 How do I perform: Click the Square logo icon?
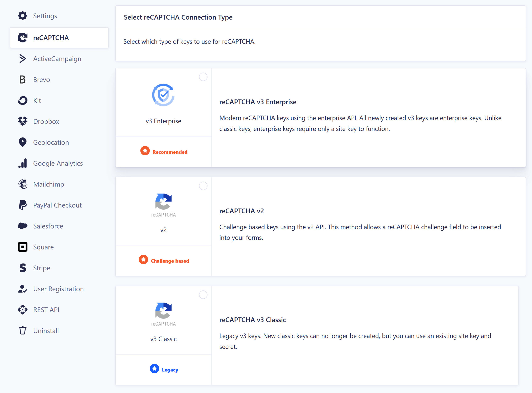tap(23, 247)
